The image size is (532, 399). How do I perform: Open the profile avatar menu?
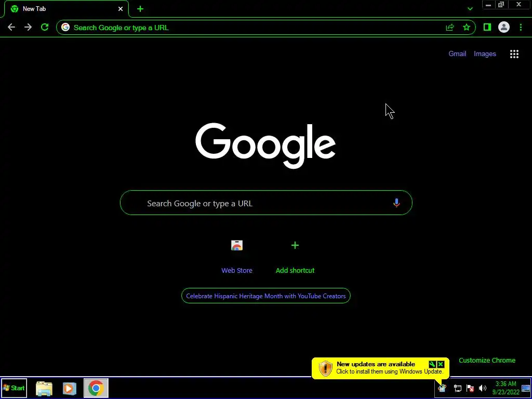pyautogui.click(x=504, y=27)
